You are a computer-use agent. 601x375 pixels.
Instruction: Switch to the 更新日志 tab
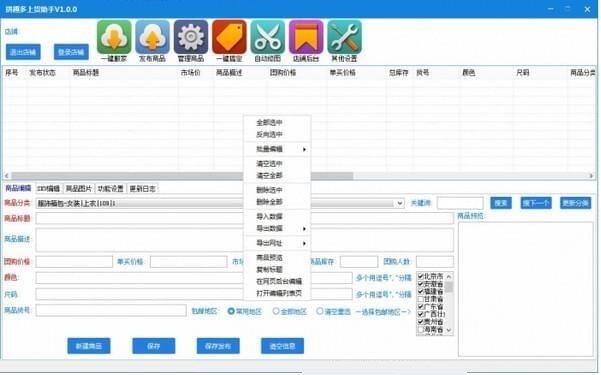point(142,189)
